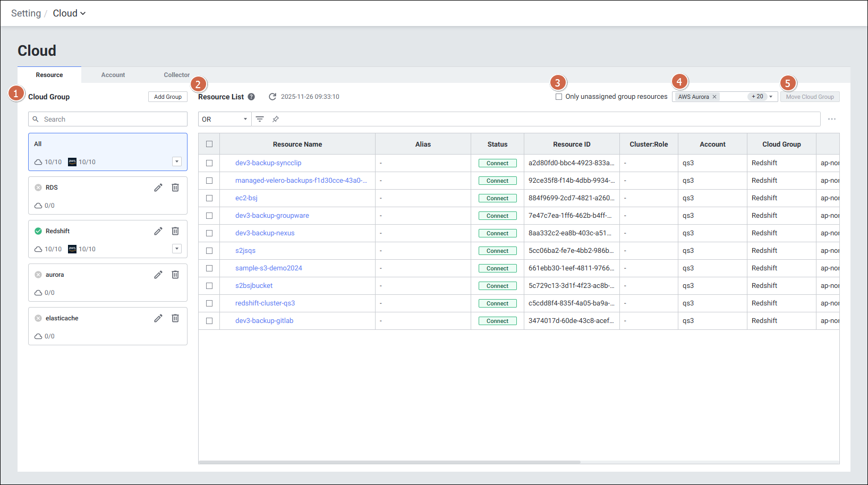This screenshot has width=868, height=485.
Task: Select the ec2-bsj row checkbox
Action: coord(209,198)
